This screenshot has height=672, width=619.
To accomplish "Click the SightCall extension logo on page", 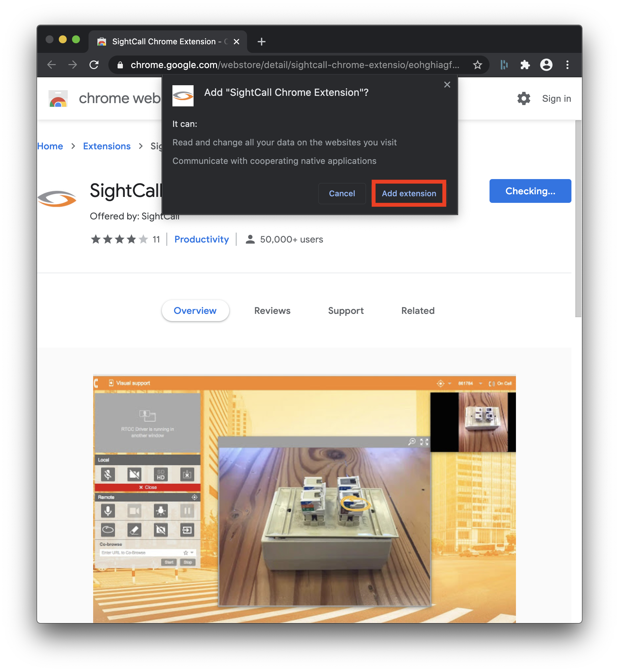I will click(x=57, y=199).
